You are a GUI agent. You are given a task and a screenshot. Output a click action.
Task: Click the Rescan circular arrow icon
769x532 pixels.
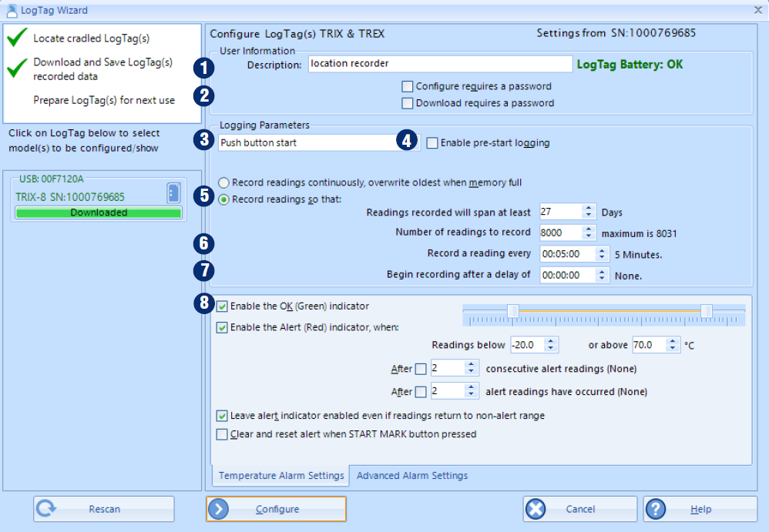click(46, 508)
